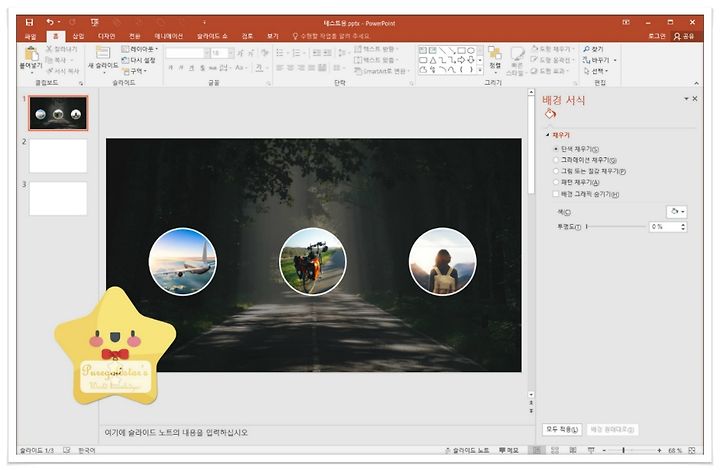Click the fill bucket icon in 배경 서식 pane
Viewport: 720px width, 470px height.
(550, 114)
